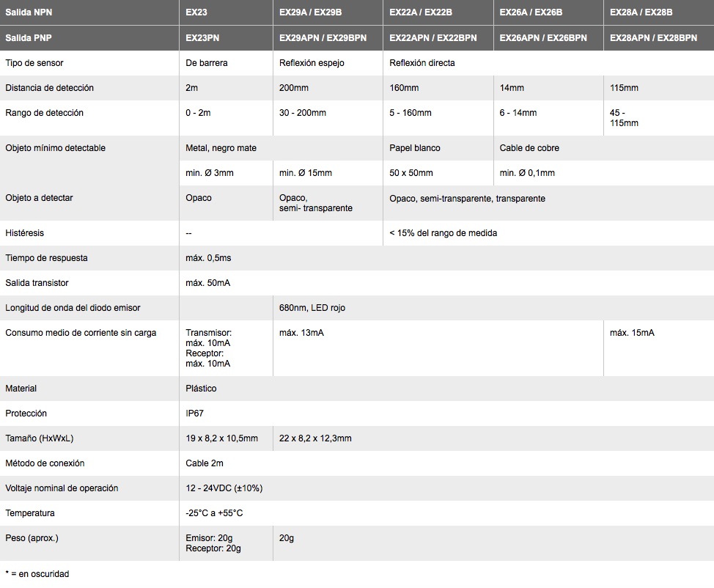Screen dimensions: 714x588
Task: Click the Tipo de sensor row label
Action: [34, 63]
